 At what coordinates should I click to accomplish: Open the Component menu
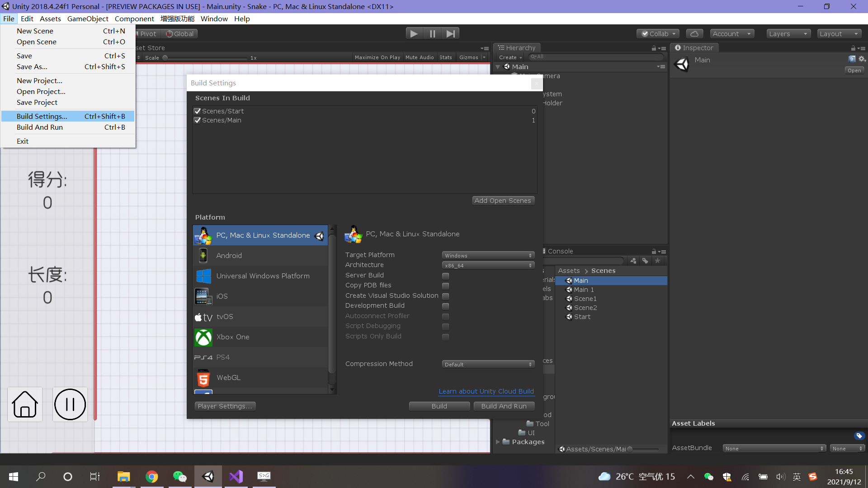[134, 19]
